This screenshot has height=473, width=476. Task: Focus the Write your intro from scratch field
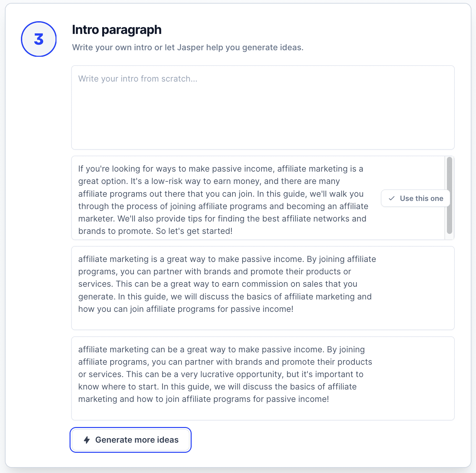tap(263, 108)
